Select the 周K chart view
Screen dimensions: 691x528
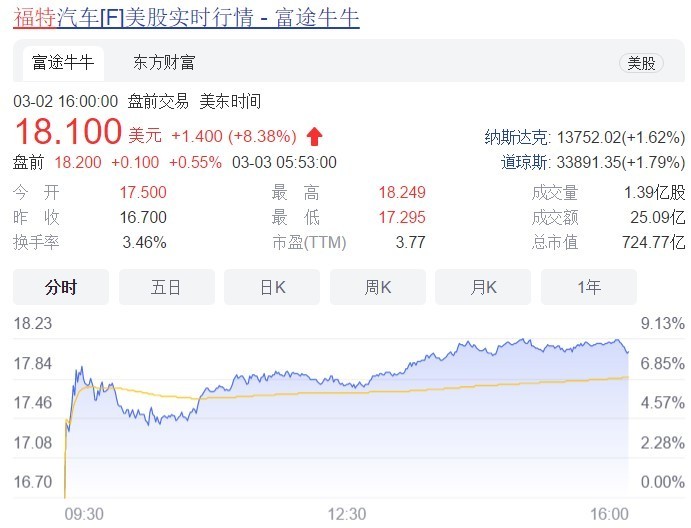point(378,287)
